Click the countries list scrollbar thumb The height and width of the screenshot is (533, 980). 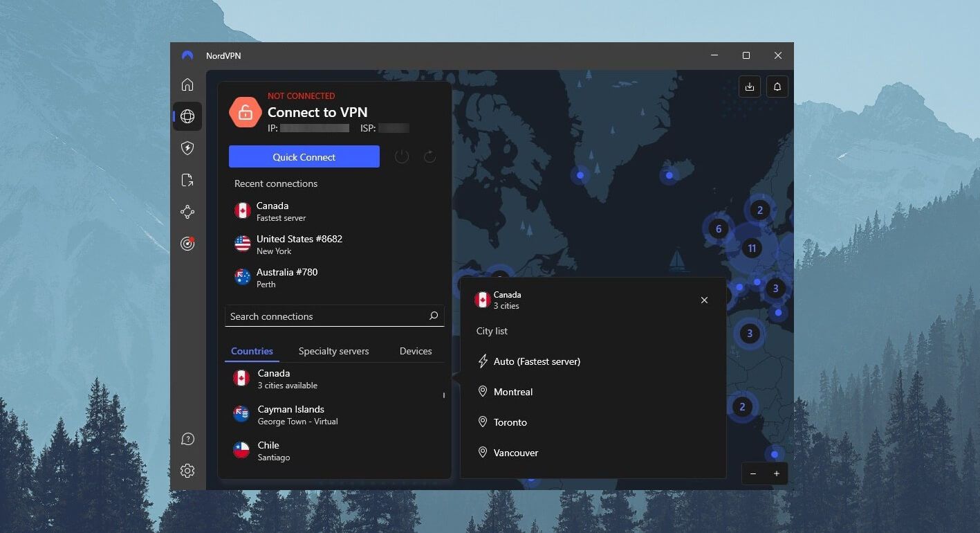click(443, 395)
